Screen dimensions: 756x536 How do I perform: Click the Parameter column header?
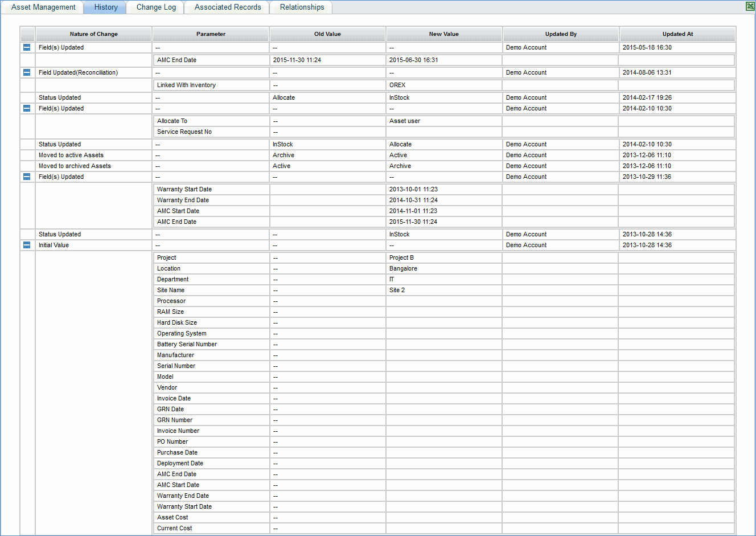(211, 34)
